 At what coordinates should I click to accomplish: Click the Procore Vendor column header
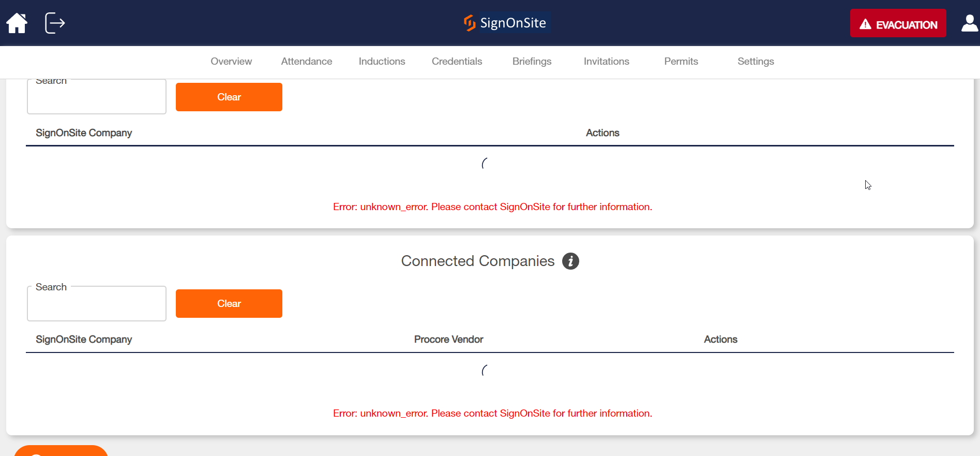coord(448,340)
